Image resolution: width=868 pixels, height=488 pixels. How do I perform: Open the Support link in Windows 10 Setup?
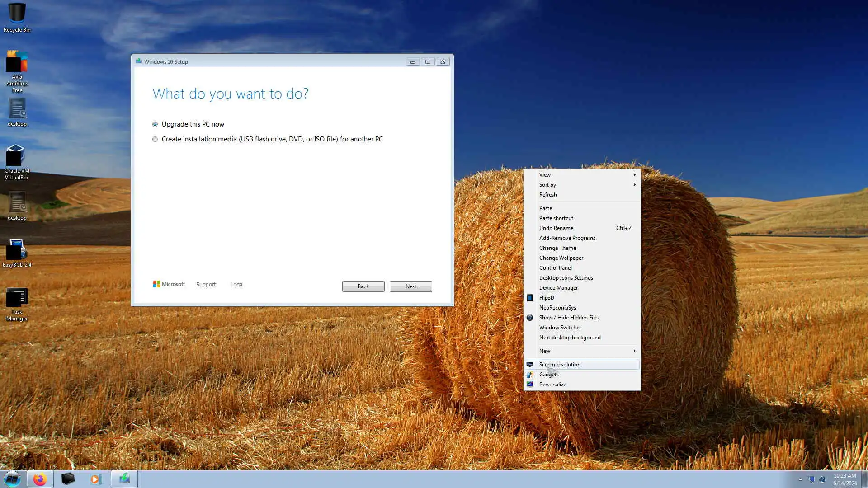206,285
